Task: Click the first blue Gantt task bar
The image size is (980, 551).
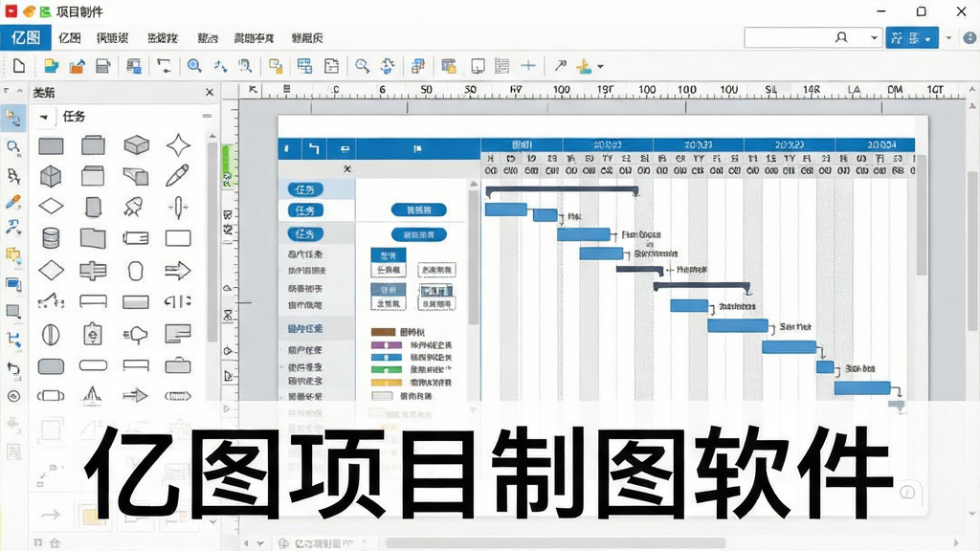Action: click(505, 209)
